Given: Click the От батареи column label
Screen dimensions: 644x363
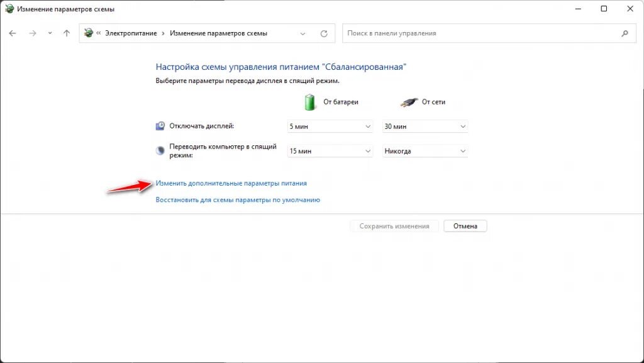Looking at the screenshot, I should tap(341, 102).
